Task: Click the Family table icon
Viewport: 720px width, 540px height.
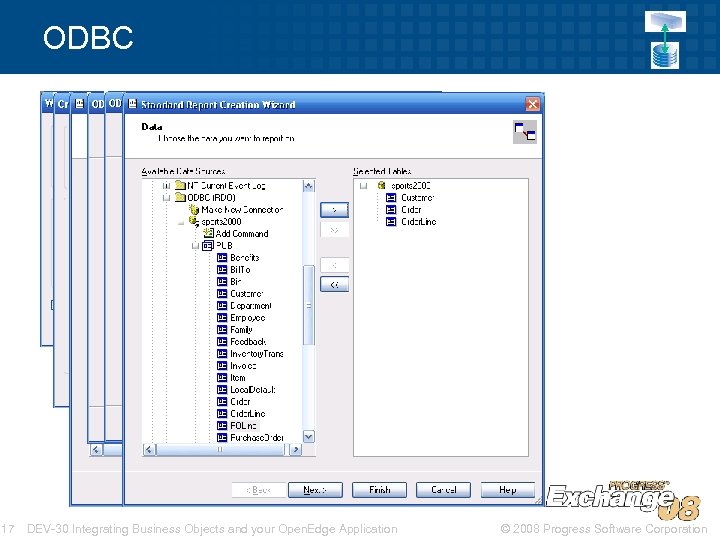Action: pos(222,330)
